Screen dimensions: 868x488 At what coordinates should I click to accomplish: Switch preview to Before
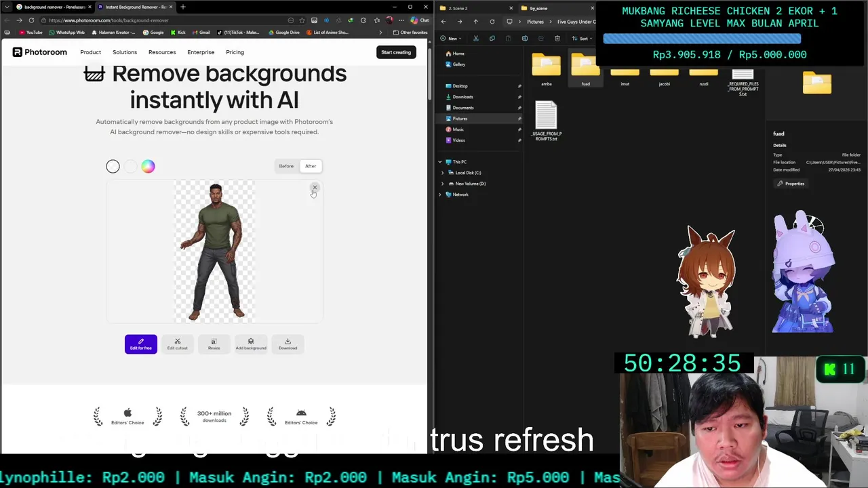(x=286, y=166)
